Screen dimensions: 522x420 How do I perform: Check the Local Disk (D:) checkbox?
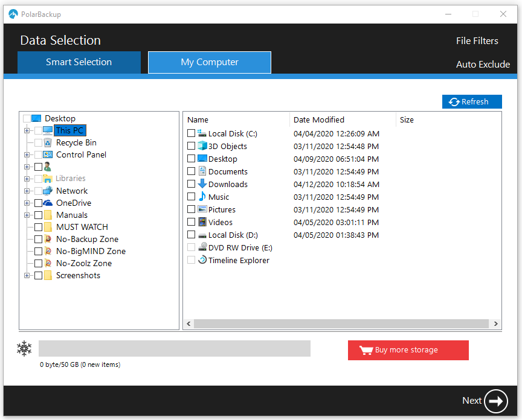[191, 235]
